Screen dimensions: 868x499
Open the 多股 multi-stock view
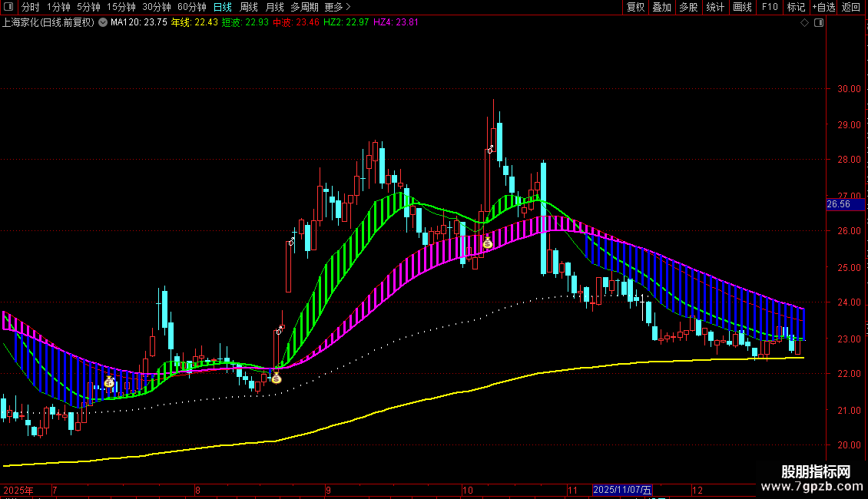tap(688, 7)
